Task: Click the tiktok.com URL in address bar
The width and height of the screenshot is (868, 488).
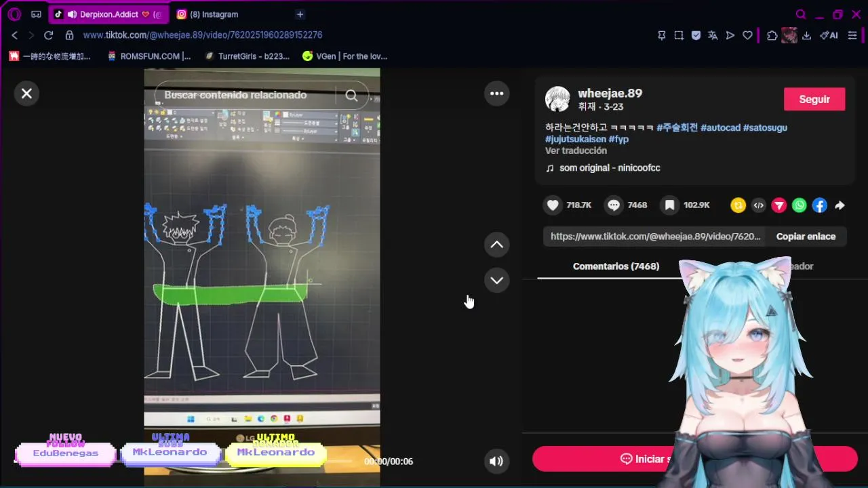Action: tap(203, 35)
